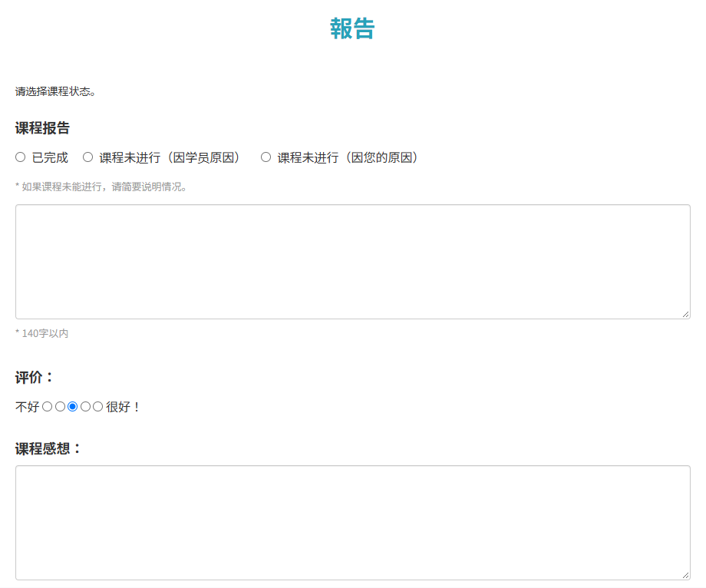706x588 pixels.
Task: Click the 140字以内 hint text
Action: [42, 333]
